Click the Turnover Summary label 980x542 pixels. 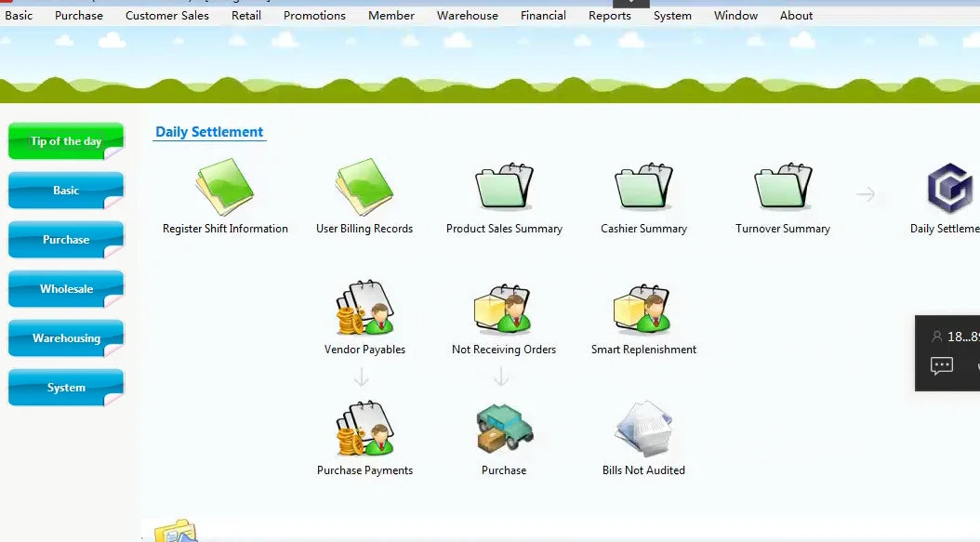783,229
